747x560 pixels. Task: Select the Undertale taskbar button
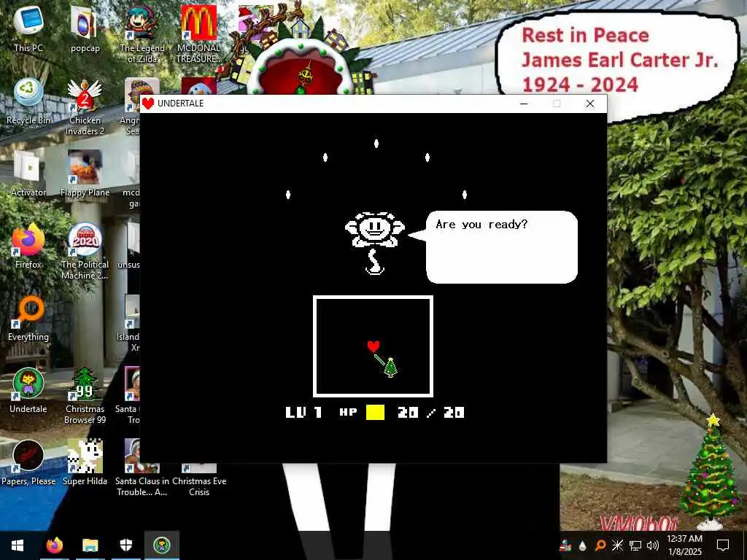(x=162, y=545)
